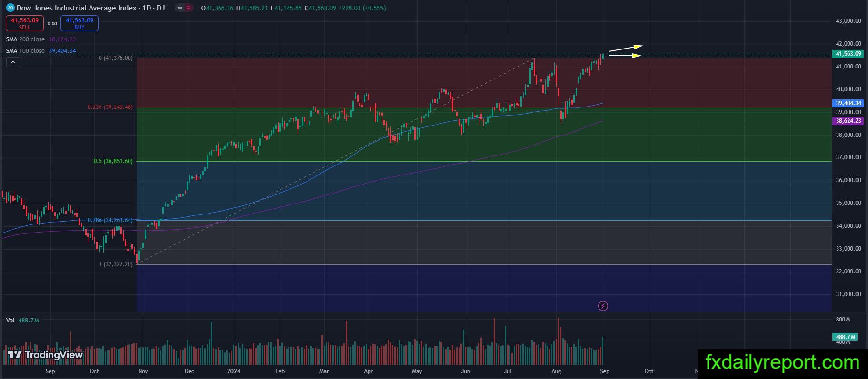Click the Aug label on the time axis
Screen dimensions: 868x379
click(x=556, y=371)
